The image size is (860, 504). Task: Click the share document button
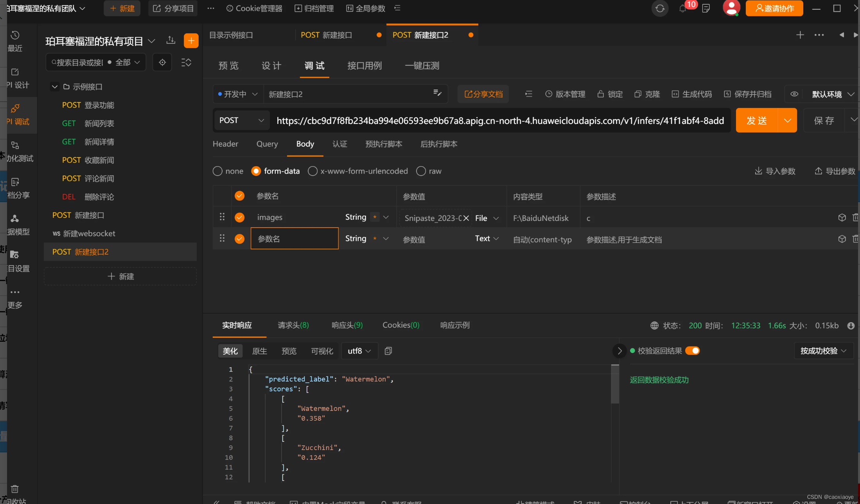pyautogui.click(x=483, y=94)
